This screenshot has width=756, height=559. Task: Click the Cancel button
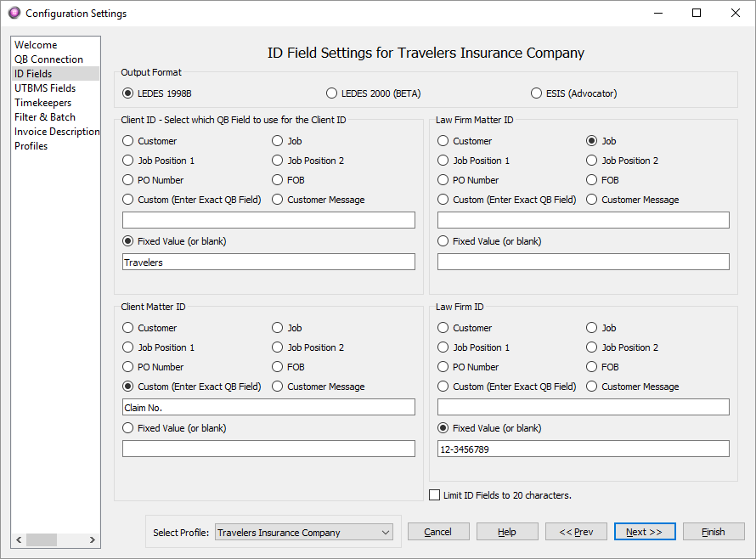coord(438,532)
